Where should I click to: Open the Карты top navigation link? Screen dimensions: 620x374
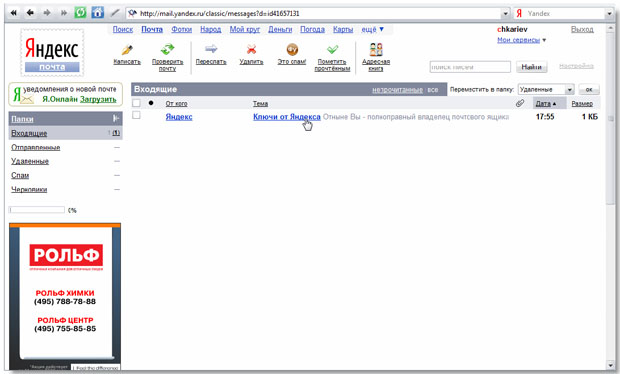pyautogui.click(x=343, y=29)
